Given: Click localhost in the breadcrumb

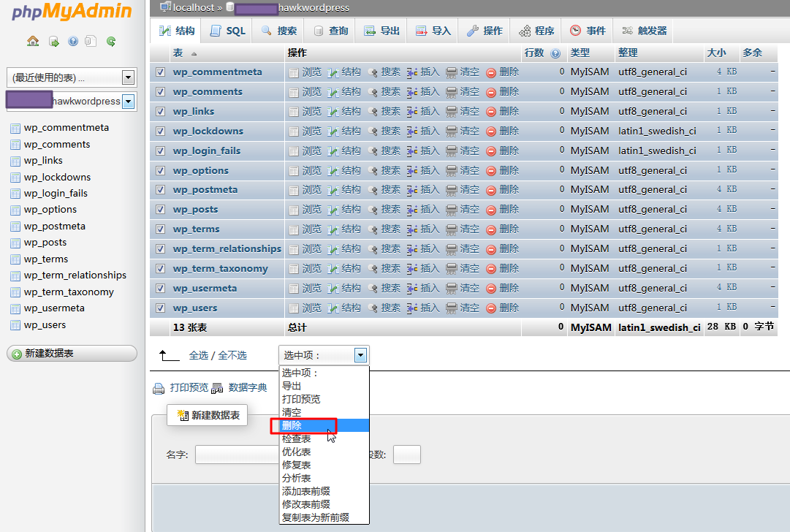Looking at the screenshot, I should point(194,7).
